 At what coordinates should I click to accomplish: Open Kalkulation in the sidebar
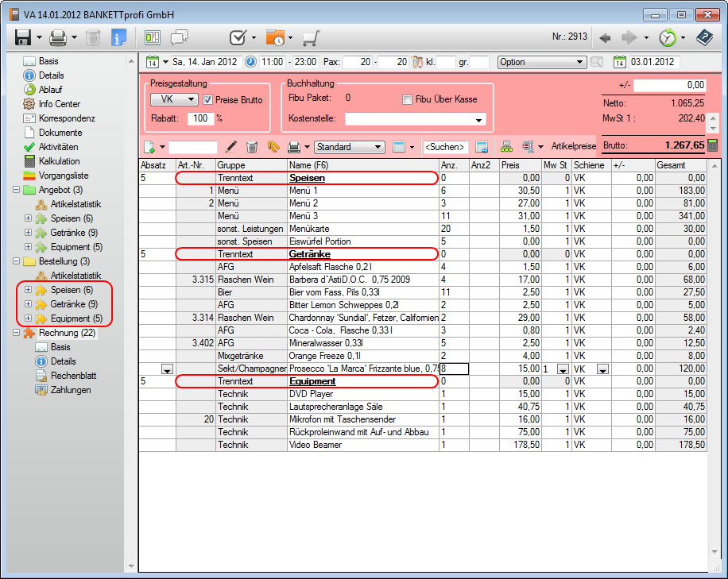59,161
